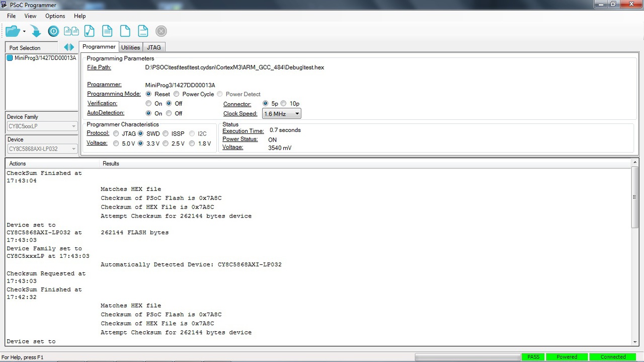Click the two-documents compare toolbar icon
644x362 pixels.
click(71, 31)
